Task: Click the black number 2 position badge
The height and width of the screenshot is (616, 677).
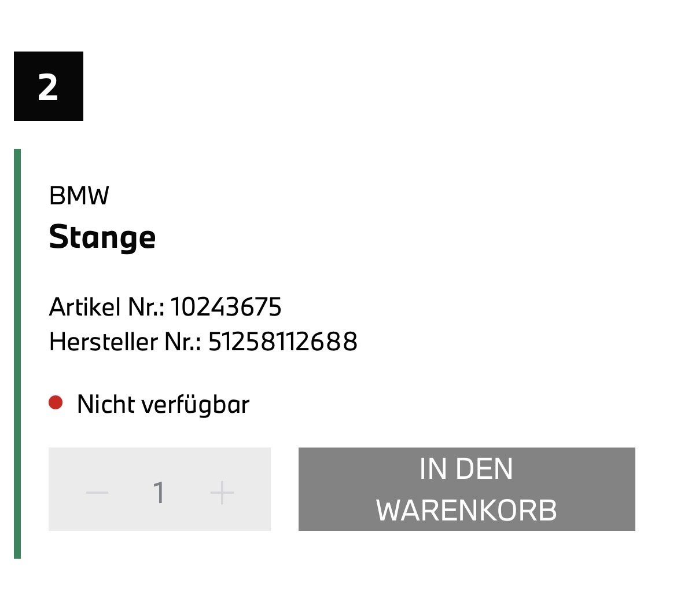Action: click(x=49, y=86)
